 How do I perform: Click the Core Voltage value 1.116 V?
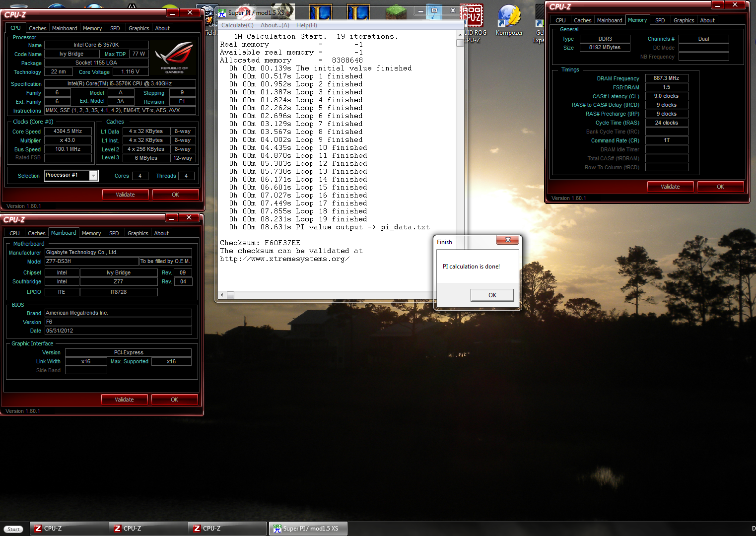tap(130, 72)
